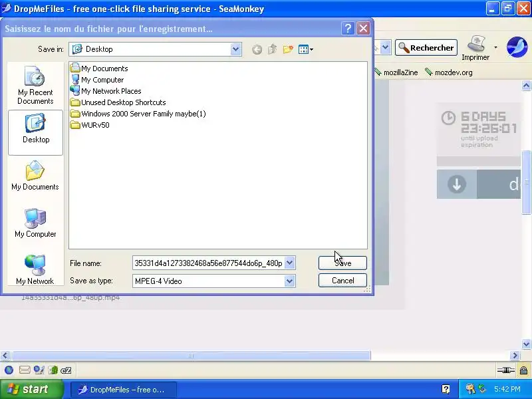The image size is (532, 399).
Task: Click the vertical scrollbar down arrow
Action: 526,344
